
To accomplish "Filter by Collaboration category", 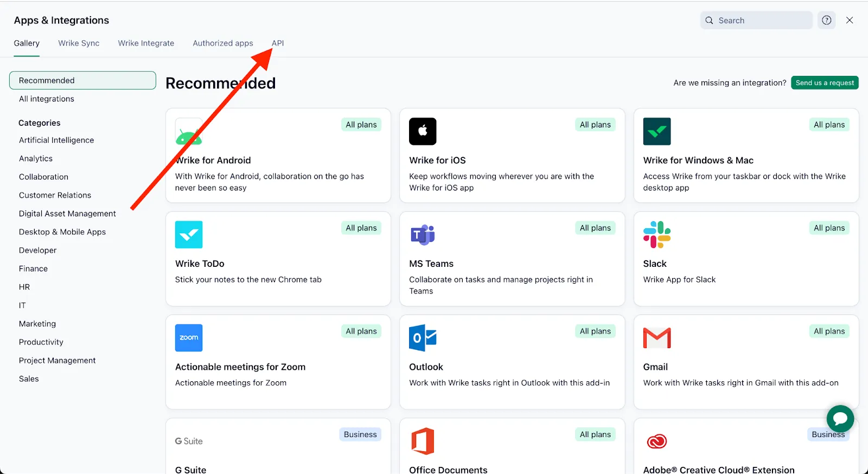I will (x=43, y=177).
